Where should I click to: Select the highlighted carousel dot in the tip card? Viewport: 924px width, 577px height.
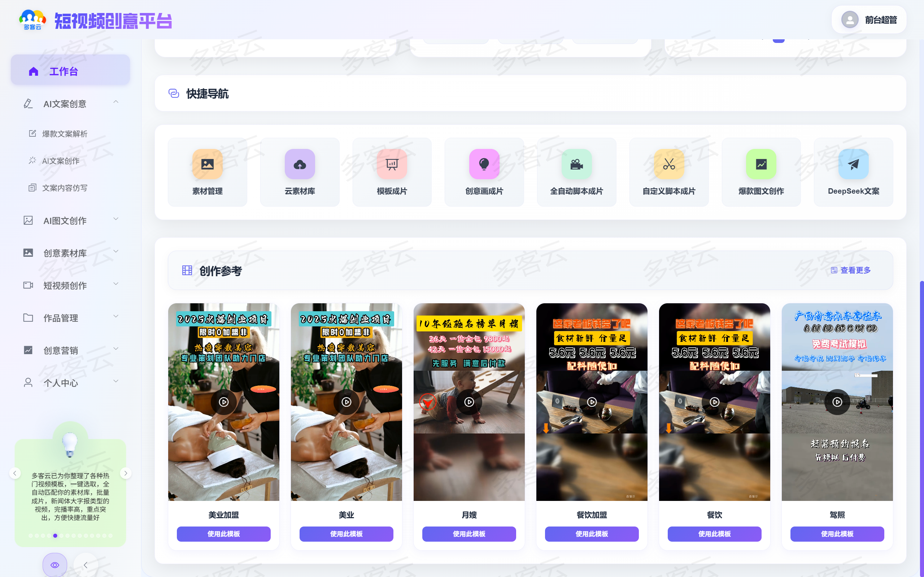pos(55,536)
